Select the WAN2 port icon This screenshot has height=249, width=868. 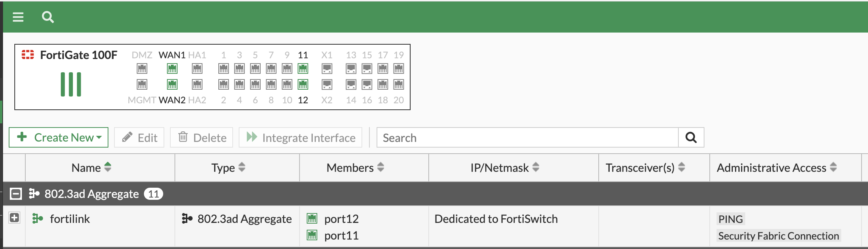pos(172,84)
